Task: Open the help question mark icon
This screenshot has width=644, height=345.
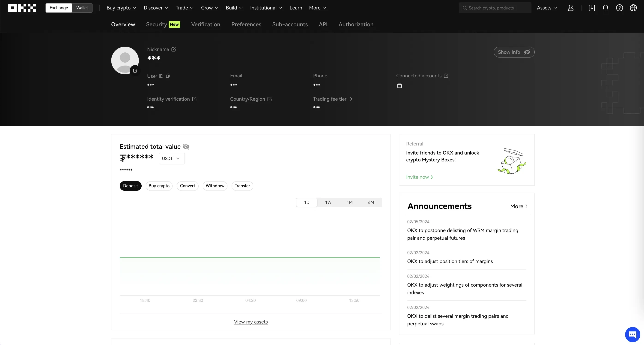Action: coord(620,8)
